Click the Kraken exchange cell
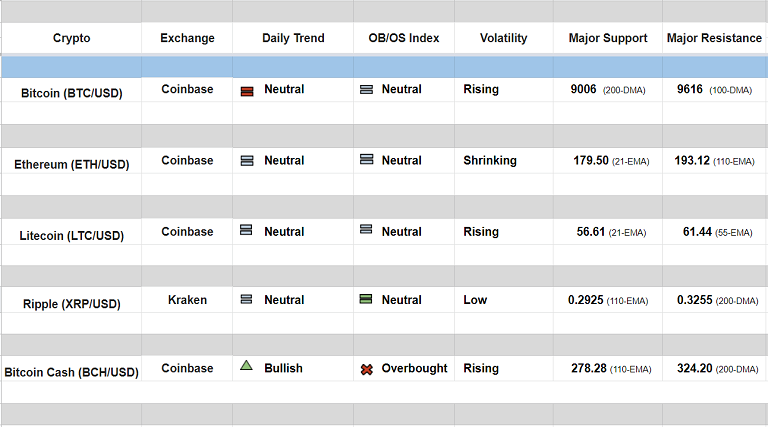The height and width of the screenshot is (427, 768). [x=187, y=300]
